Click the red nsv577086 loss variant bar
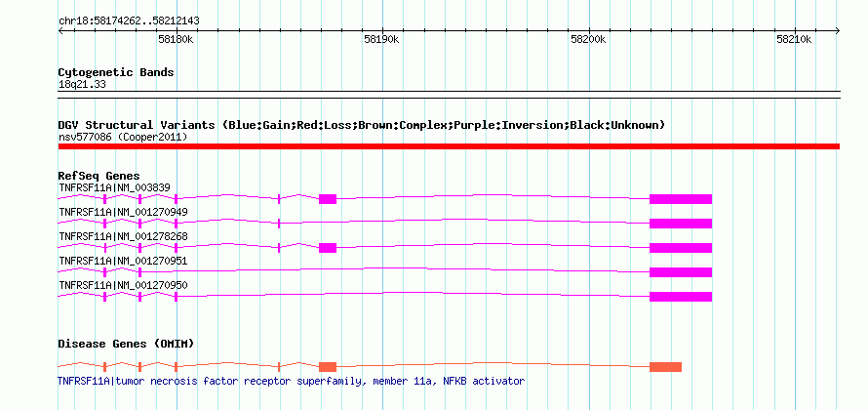This screenshot has width=868, height=410. [449, 146]
